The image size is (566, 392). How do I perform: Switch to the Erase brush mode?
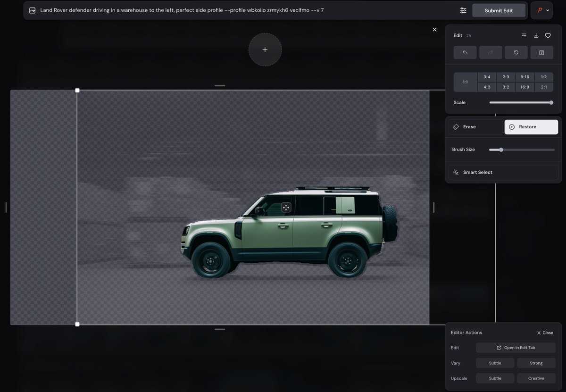click(475, 127)
